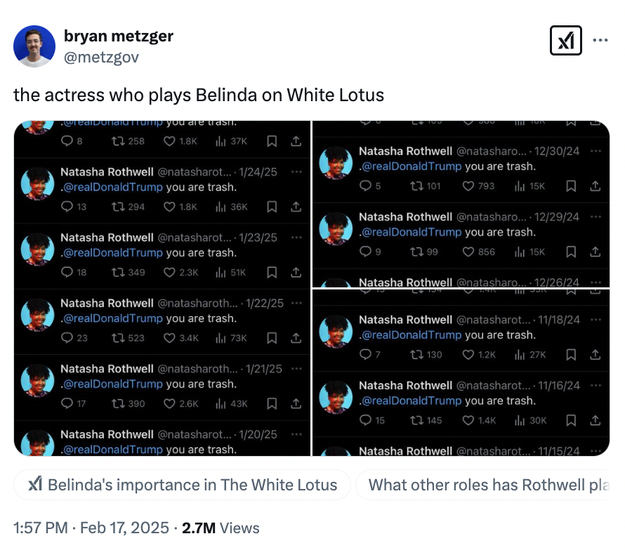Open the @metzgov handle link
Viewport: 625px width, 548px height.
tap(101, 57)
